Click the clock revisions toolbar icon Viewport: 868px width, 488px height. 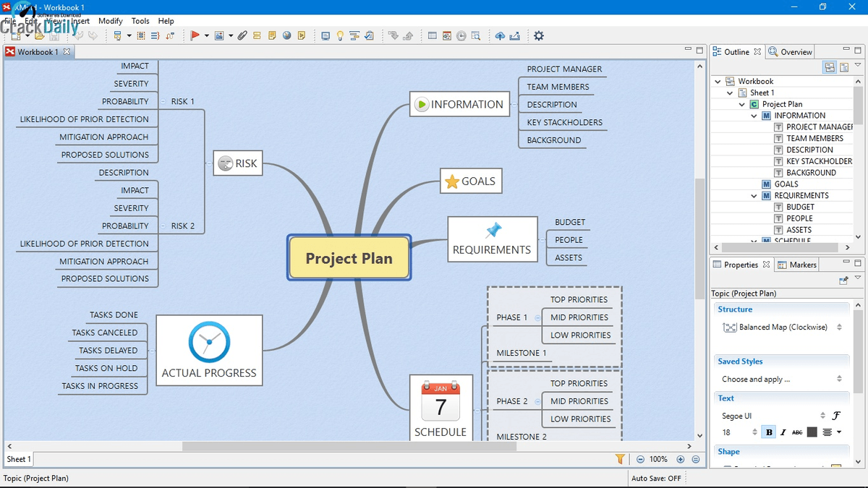point(461,35)
